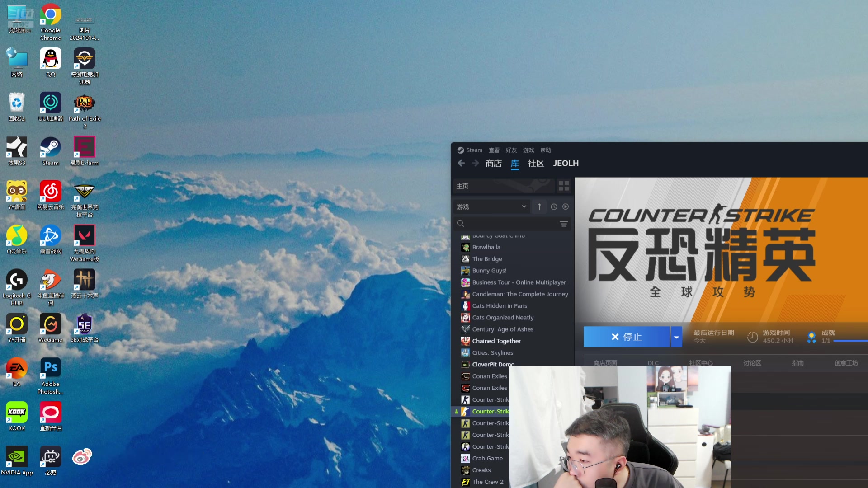Viewport: 868px width, 488px height.
Task: Select The Bridge in game list
Action: click(512, 259)
